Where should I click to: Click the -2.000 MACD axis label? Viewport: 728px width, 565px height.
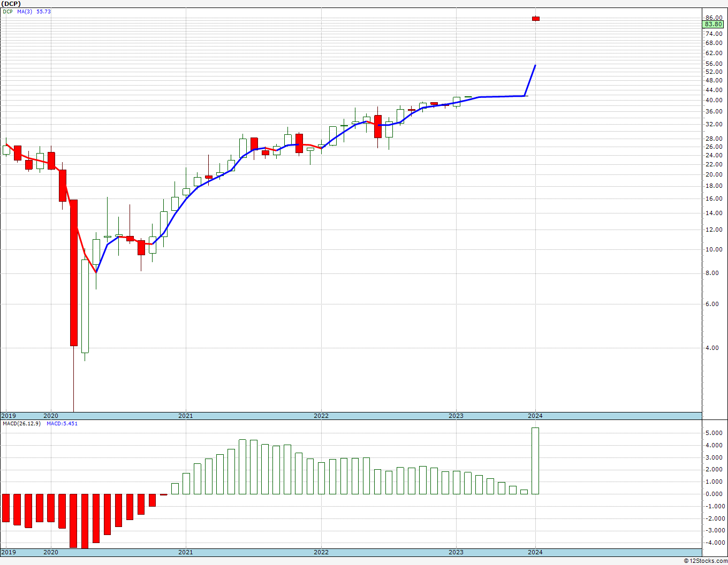click(x=715, y=518)
